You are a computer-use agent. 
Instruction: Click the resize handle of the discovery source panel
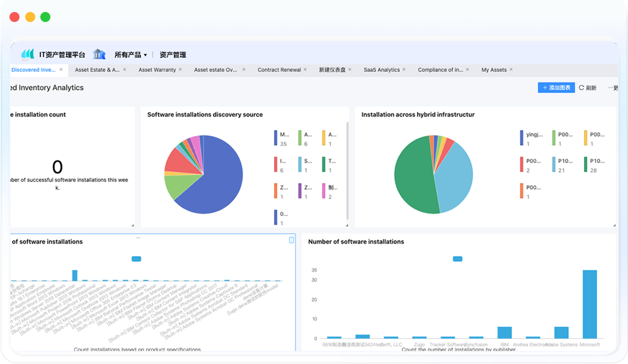pyautogui.click(x=345, y=225)
